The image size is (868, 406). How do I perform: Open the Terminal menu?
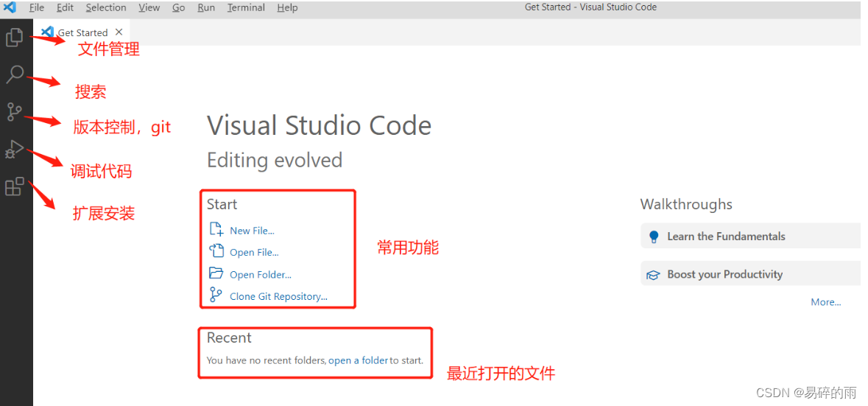tap(246, 8)
